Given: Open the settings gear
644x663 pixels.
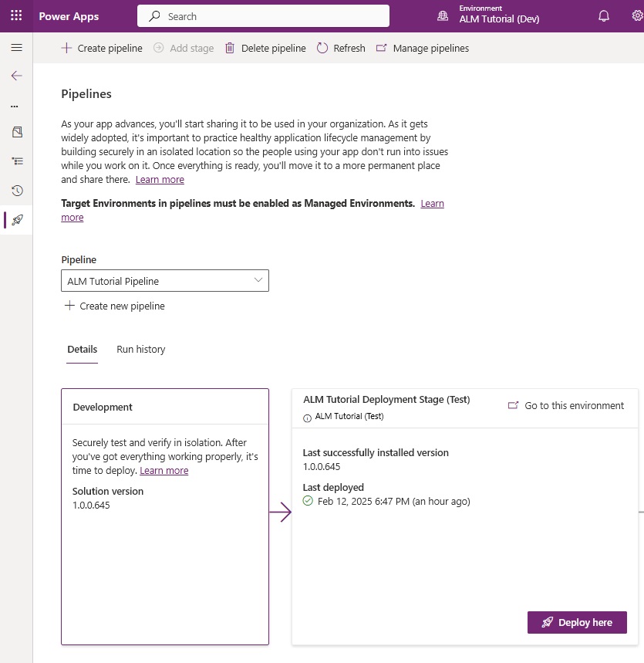Looking at the screenshot, I should [637, 15].
